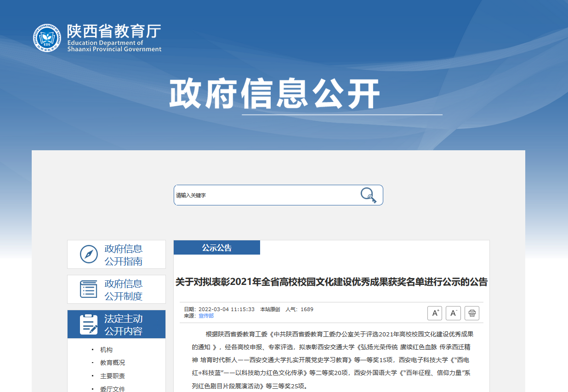The image size is (568, 392).
Task: Expand the 法定主动公开内容 section header text
Action: coord(123,325)
